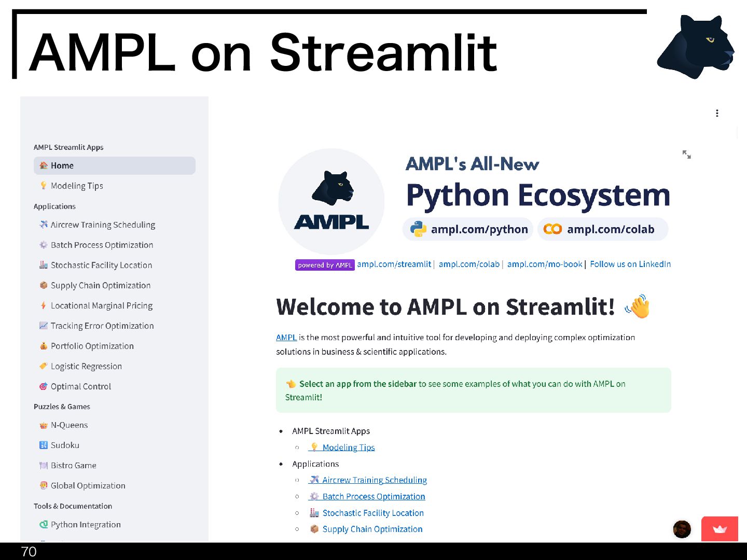
Task: Click the powered by AMPL badge
Action: [x=325, y=265]
